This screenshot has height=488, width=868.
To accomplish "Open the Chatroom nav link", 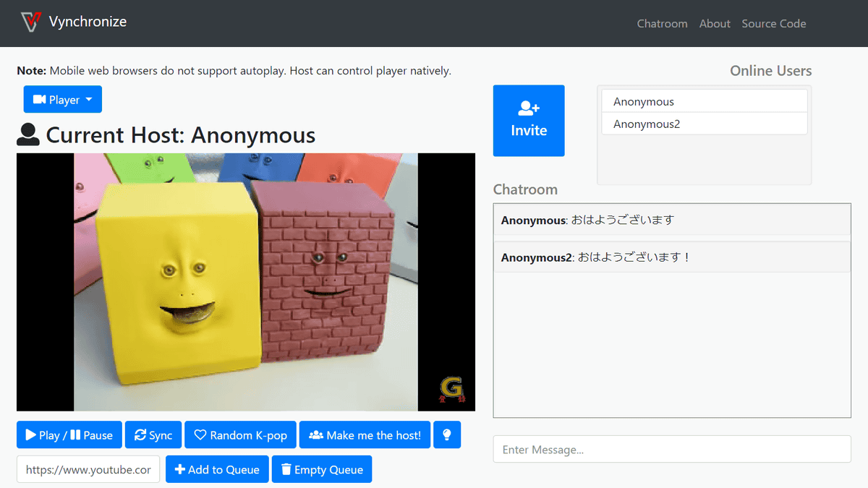I will (662, 23).
